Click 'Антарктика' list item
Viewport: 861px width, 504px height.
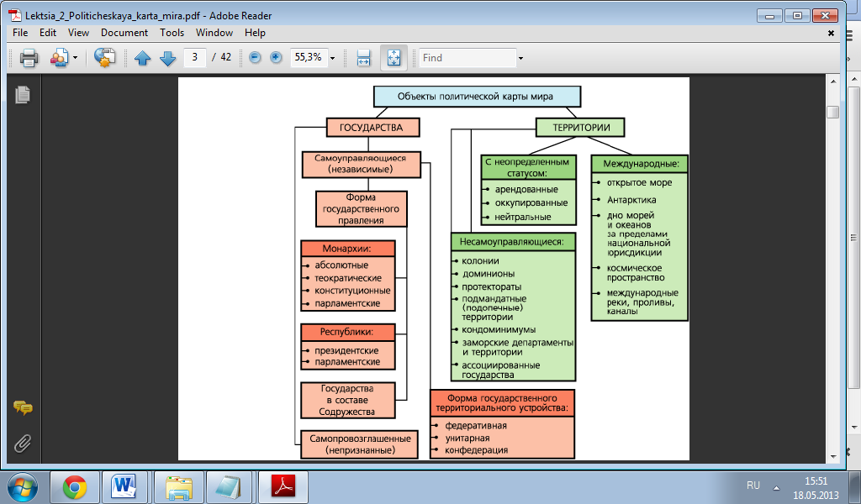631,200
